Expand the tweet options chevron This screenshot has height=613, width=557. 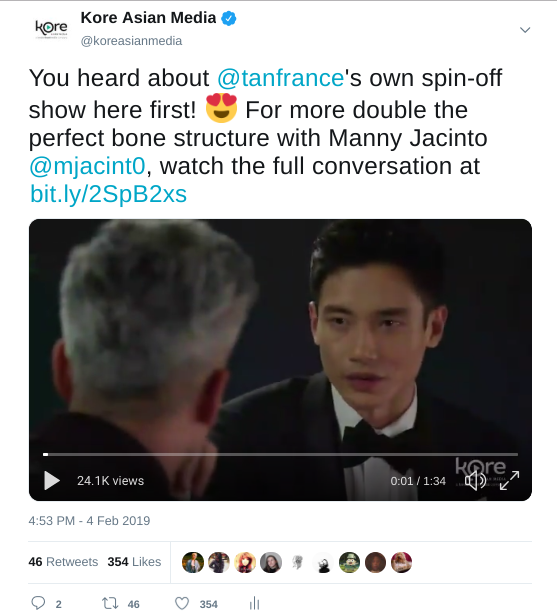pyautogui.click(x=525, y=30)
